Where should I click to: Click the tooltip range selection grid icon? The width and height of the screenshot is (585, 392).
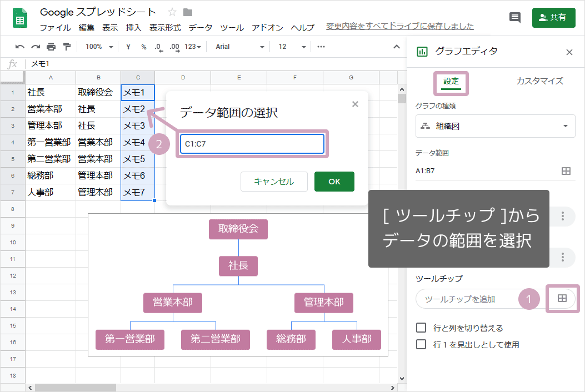[x=562, y=299]
